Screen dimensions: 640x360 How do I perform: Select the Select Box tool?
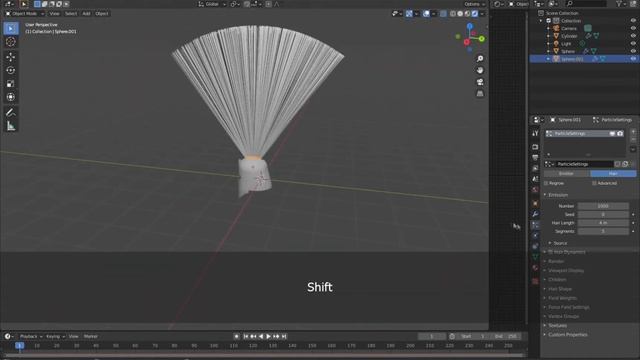click(11, 29)
